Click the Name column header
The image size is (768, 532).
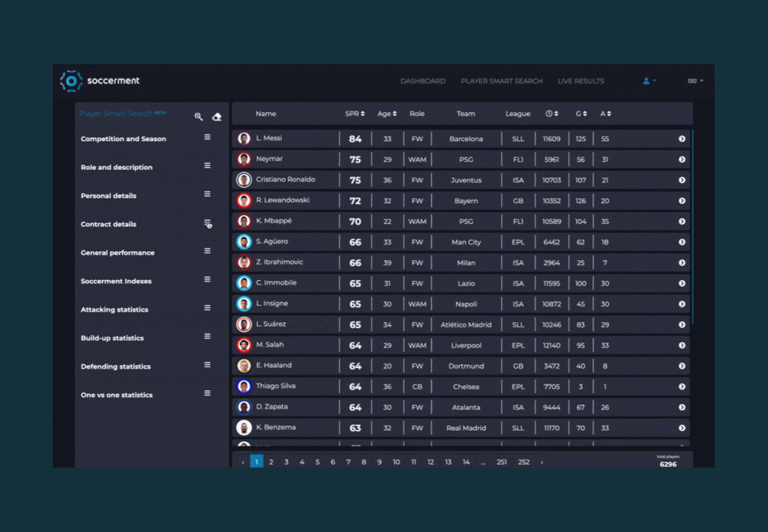click(x=266, y=114)
